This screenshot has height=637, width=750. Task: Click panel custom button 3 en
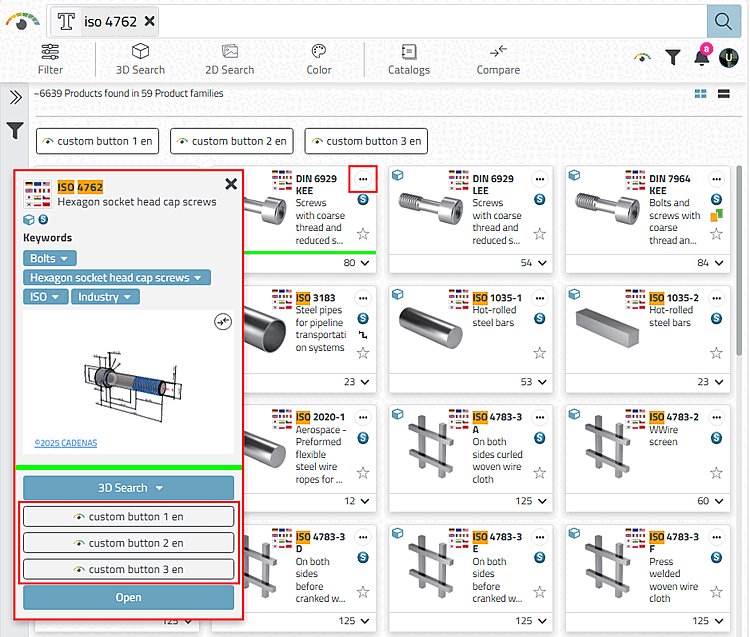(128, 569)
